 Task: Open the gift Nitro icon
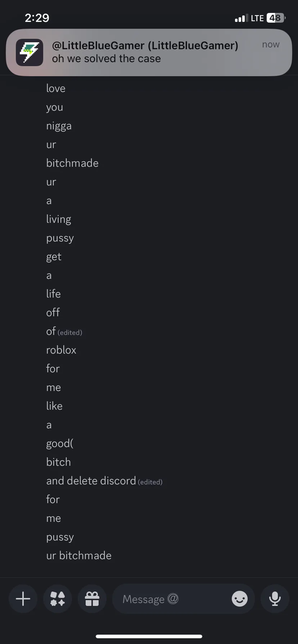pos(92,599)
